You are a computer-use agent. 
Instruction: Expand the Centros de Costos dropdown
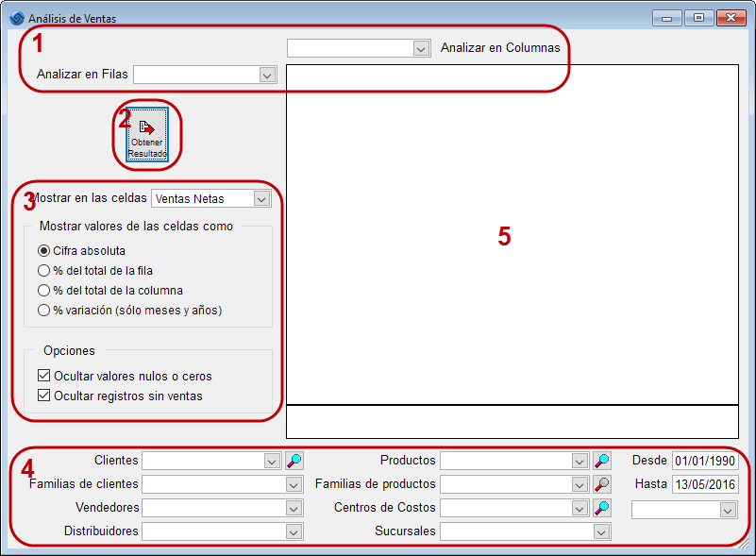coord(580,508)
